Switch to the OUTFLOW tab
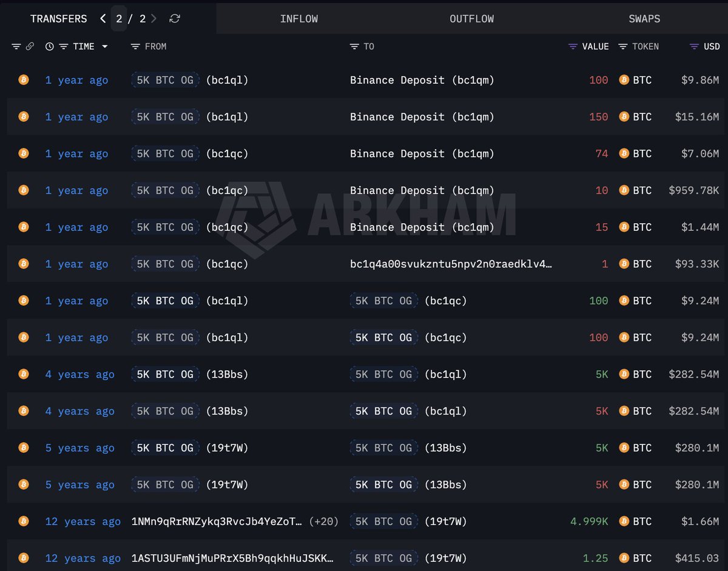 tap(471, 19)
